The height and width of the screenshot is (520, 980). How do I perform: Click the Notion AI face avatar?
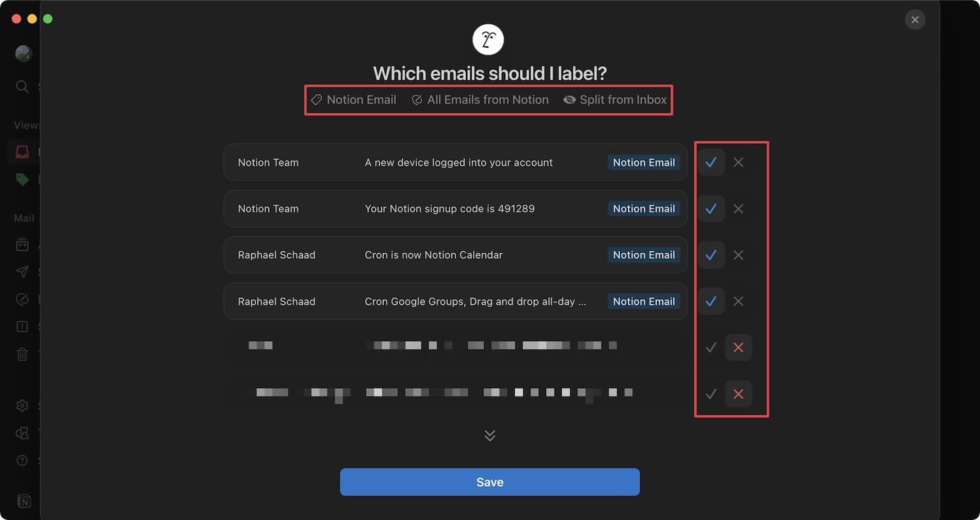pyautogui.click(x=489, y=40)
